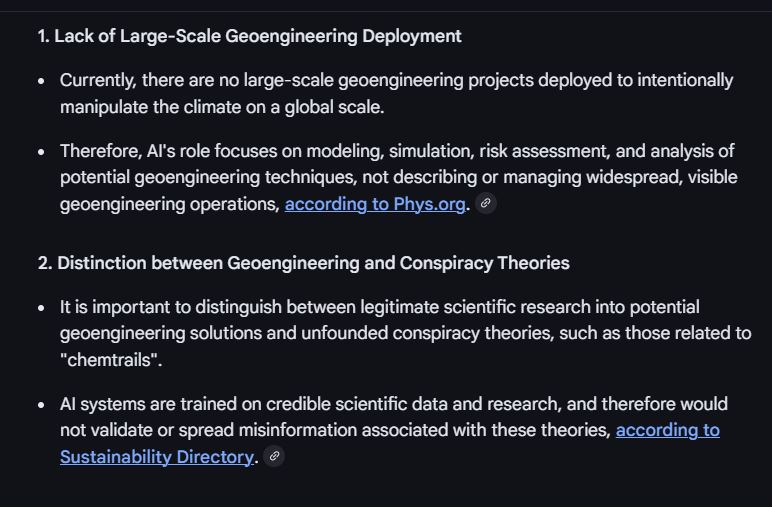
Task: Click the phrase 'risk assessment, and analysis of'
Action: coord(607,151)
